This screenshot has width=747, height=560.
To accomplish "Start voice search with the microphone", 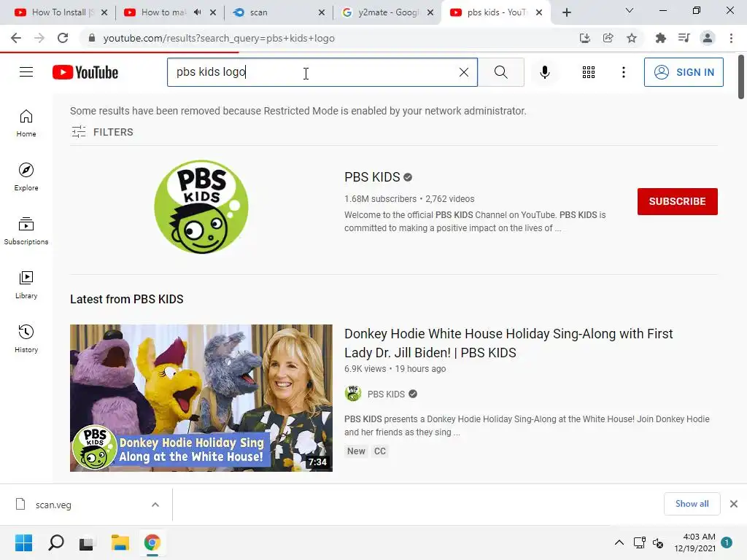I will 544,72.
